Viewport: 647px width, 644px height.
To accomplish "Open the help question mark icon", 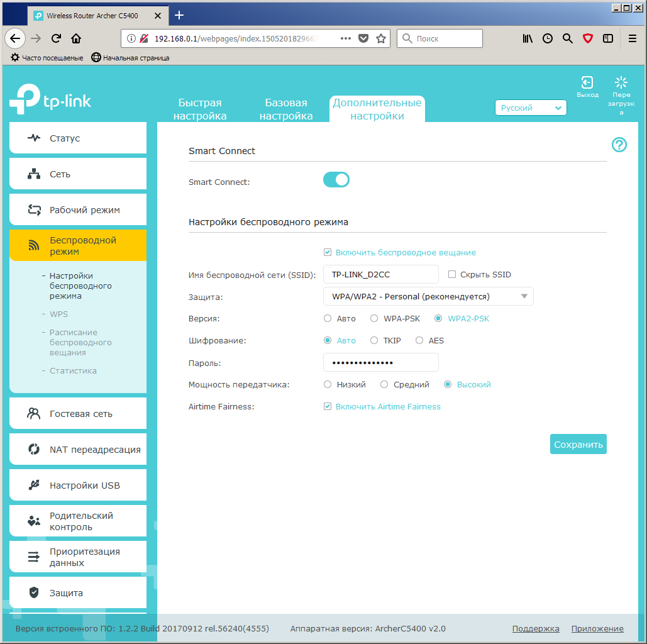I will click(619, 145).
